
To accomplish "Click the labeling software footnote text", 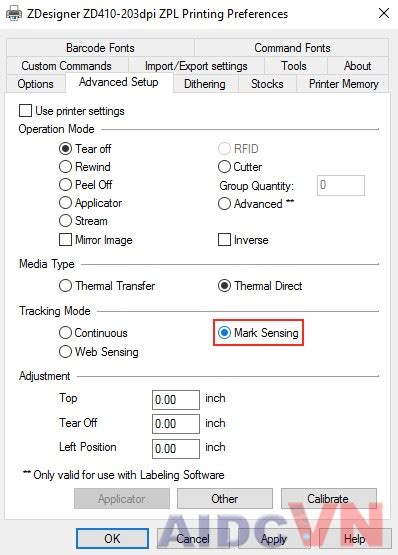I will click(124, 475).
